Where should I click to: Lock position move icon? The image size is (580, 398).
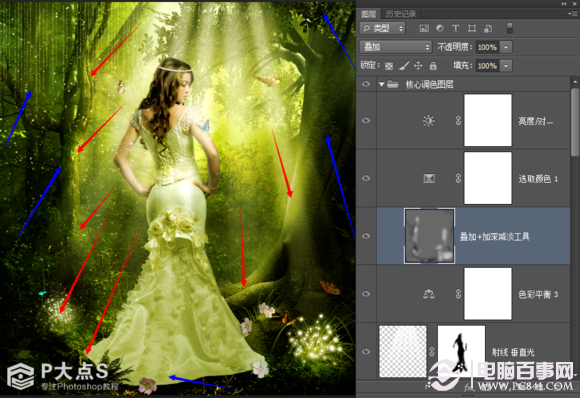[x=418, y=66]
